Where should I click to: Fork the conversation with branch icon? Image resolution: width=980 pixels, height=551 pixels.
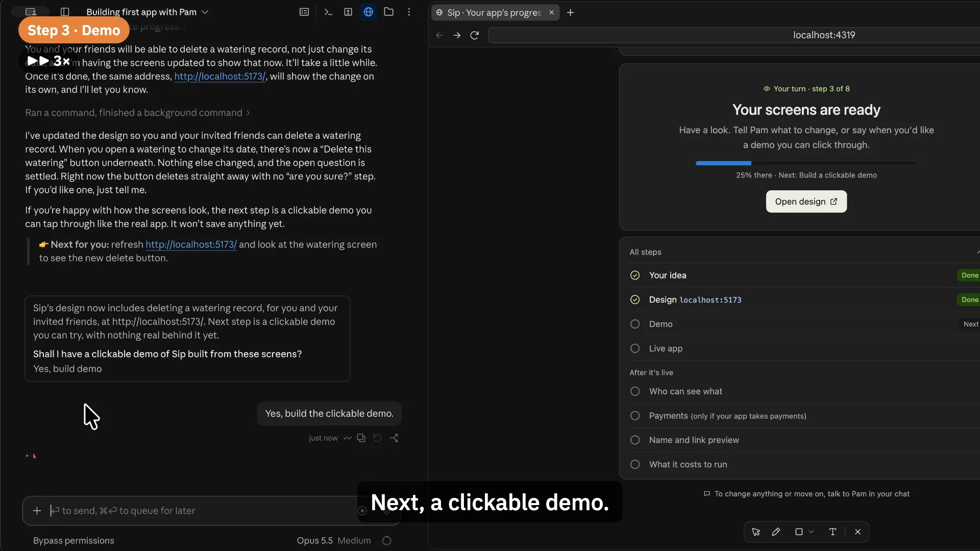pyautogui.click(x=394, y=438)
